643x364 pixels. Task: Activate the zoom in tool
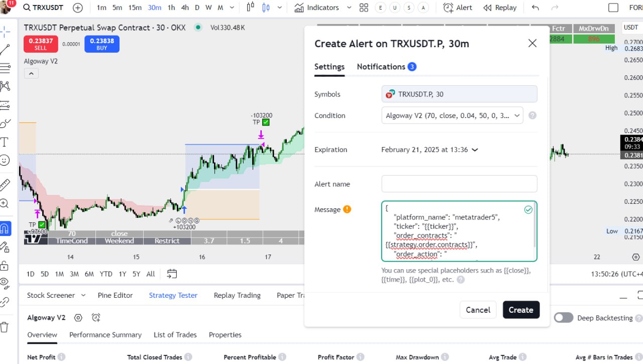point(5,203)
